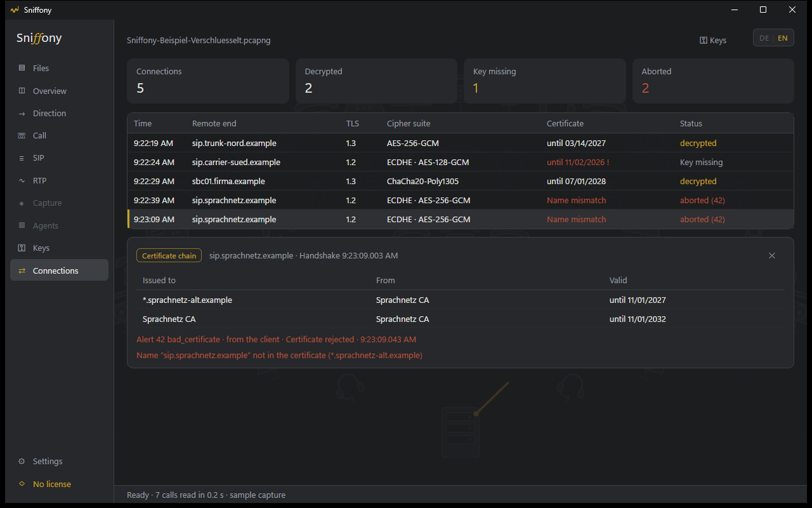Click the Status column header
This screenshot has width=812, height=508.
point(691,123)
